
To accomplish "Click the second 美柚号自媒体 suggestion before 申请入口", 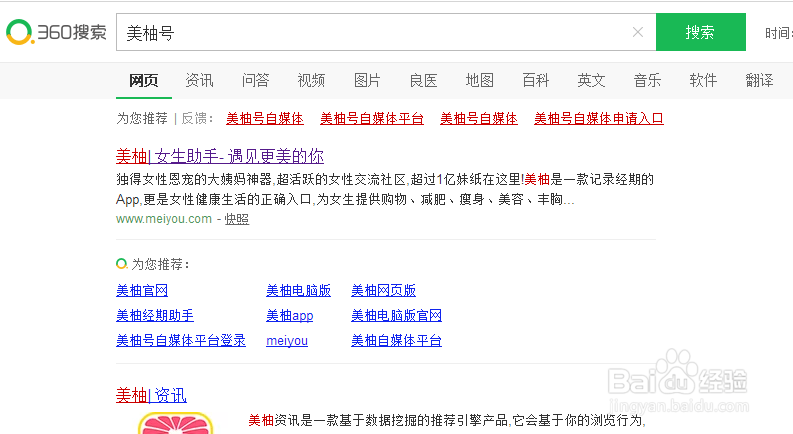I will point(478,118).
